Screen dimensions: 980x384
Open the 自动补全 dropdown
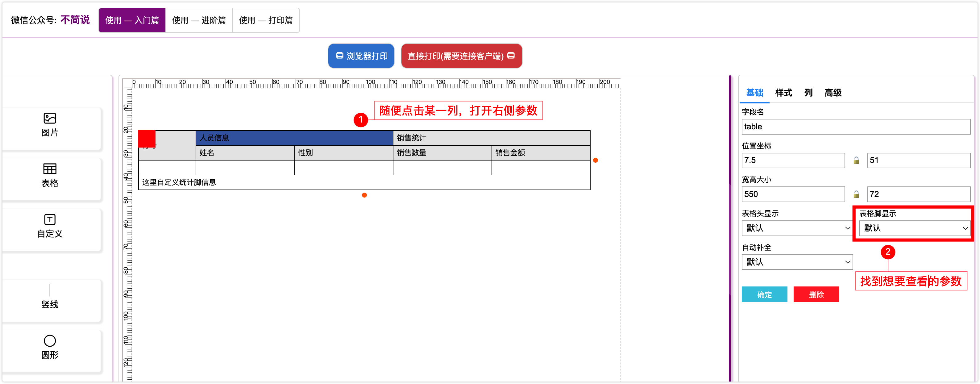797,262
